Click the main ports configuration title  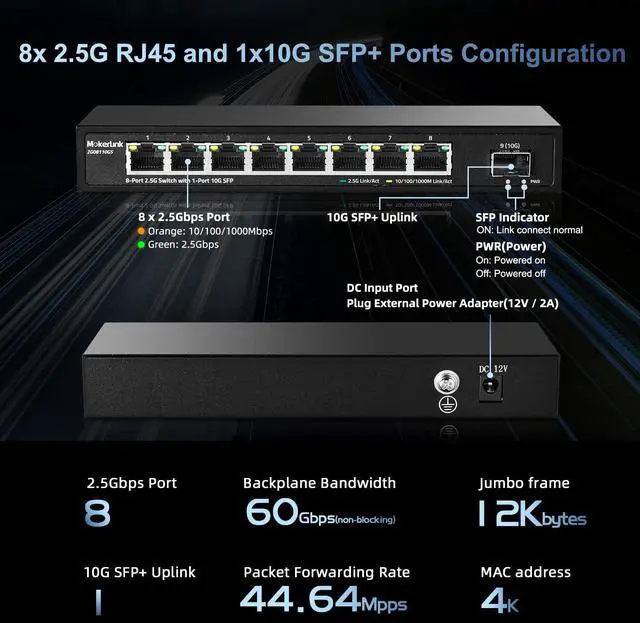(x=322, y=53)
